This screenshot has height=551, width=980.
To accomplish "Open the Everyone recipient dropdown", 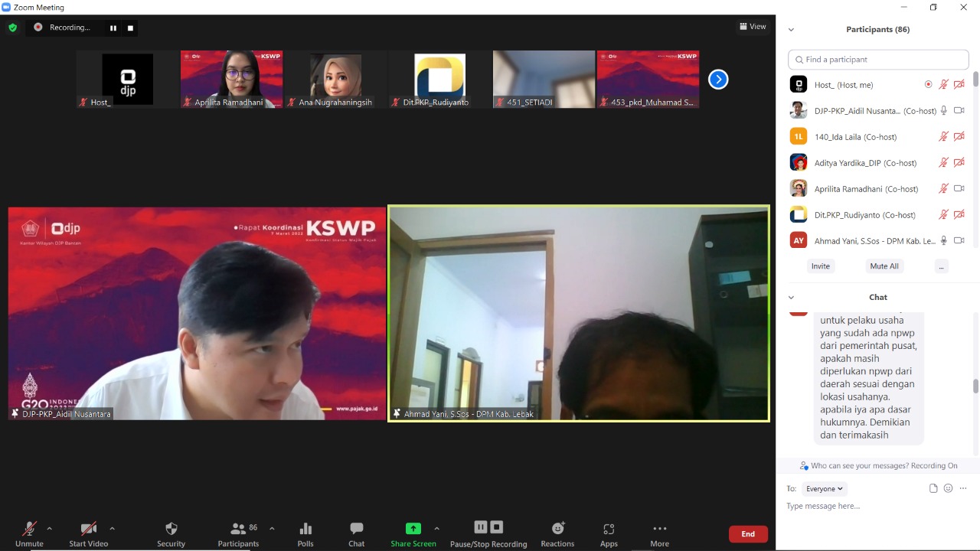I will point(825,488).
